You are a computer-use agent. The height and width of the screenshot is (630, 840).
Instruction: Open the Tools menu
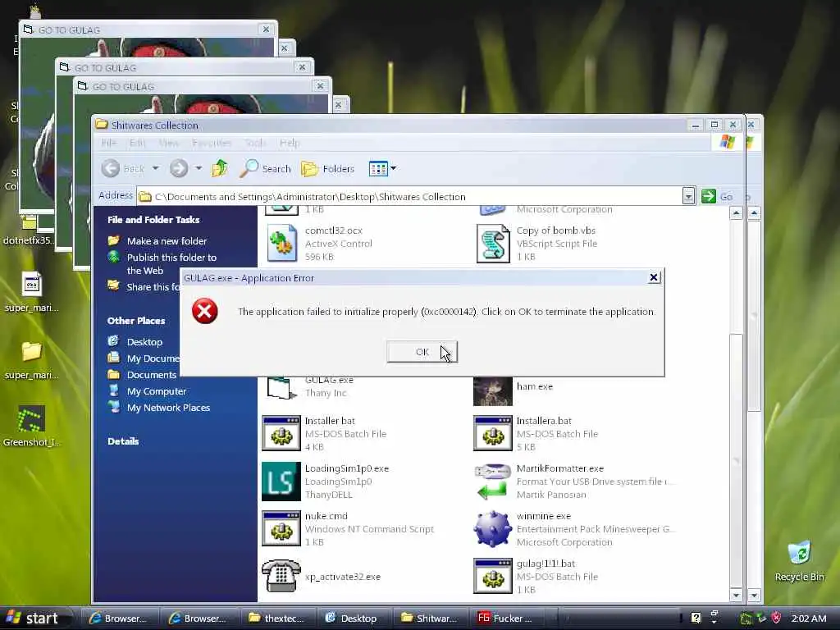pos(255,143)
